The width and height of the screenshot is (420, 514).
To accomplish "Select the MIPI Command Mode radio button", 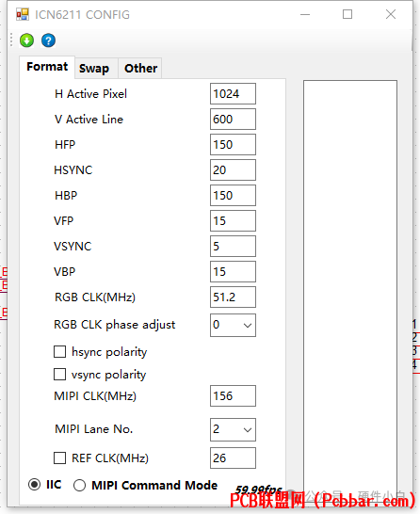I will 79,485.
